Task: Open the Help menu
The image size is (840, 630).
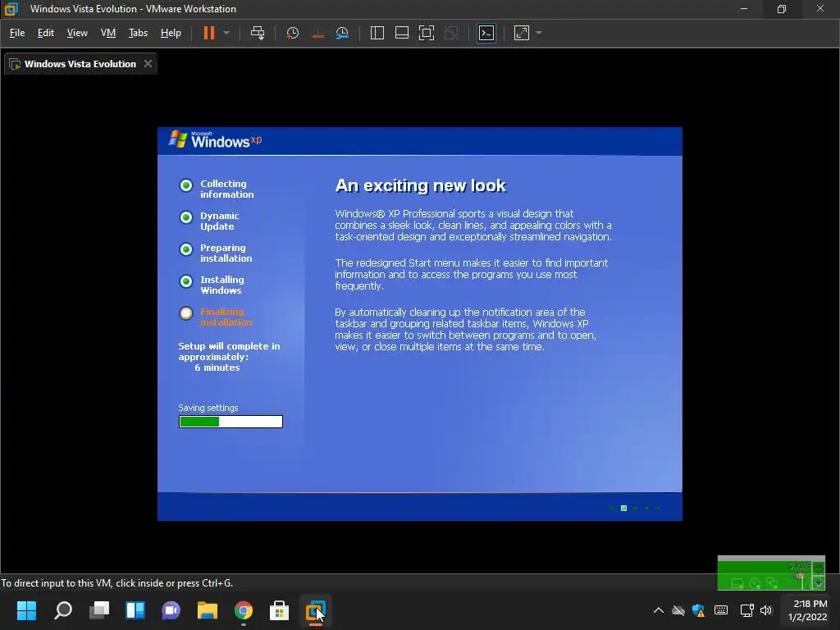Action: 171,33
